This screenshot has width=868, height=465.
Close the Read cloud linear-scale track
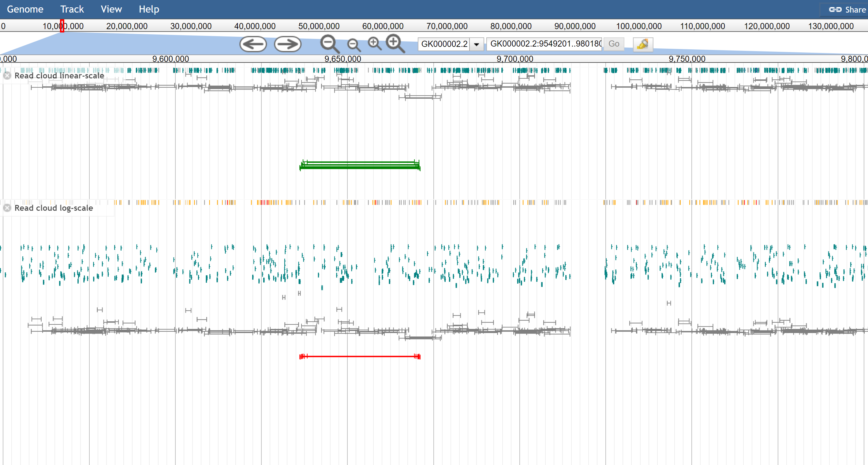tap(7, 76)
